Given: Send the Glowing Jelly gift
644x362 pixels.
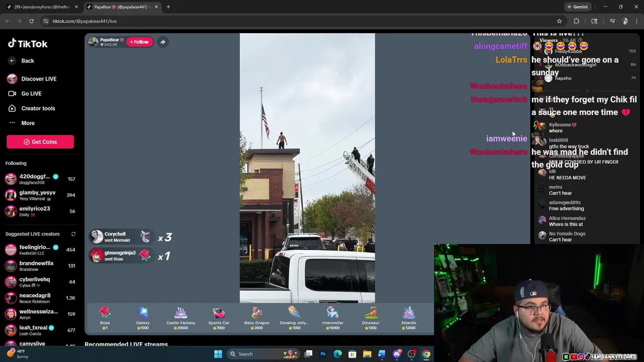Looking at the screenshot, I should coord(294,318).
